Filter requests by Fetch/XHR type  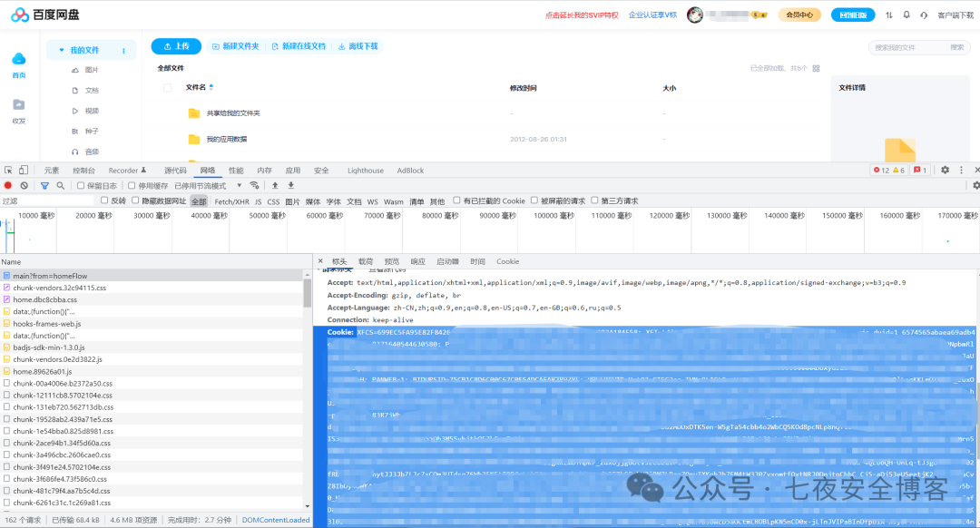click(x=232, y=201)
